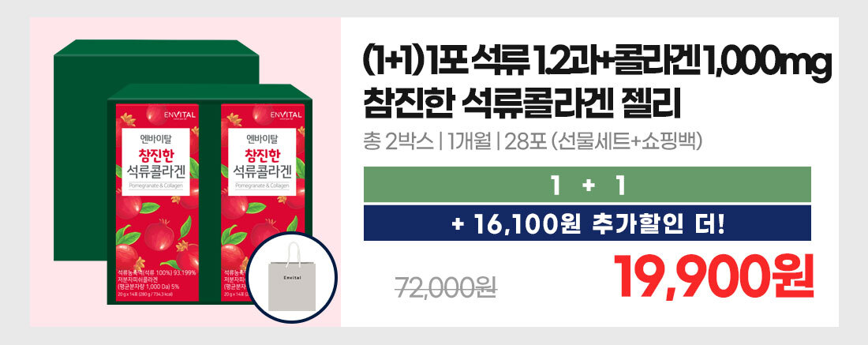This screenshot has width=868, height=345.
Task: Click Pomegranate & Collagen text on right box
Action: (263, 186)
